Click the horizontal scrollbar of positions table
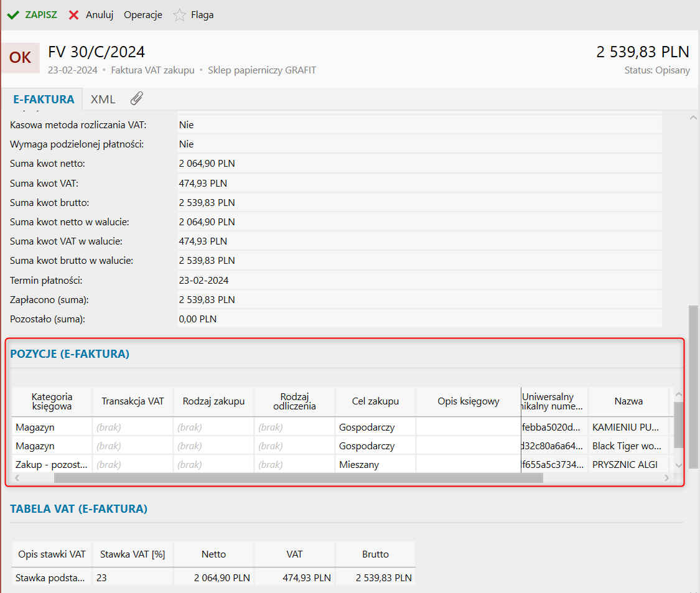 pos(299,478)
